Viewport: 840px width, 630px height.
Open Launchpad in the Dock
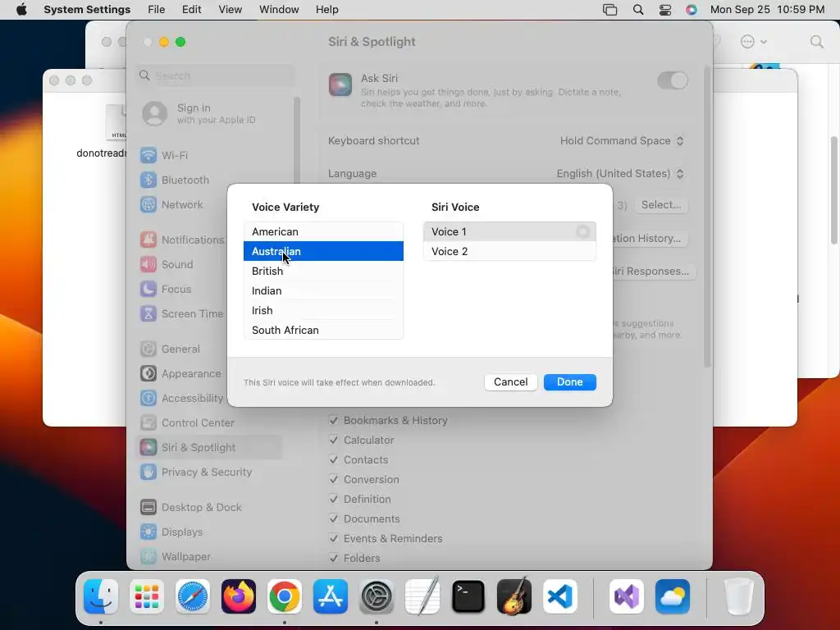click(147, 596)
